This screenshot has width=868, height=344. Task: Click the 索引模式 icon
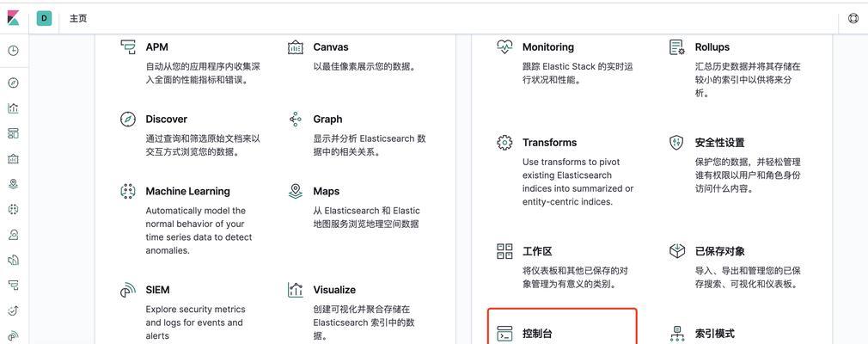pos(677,334)
